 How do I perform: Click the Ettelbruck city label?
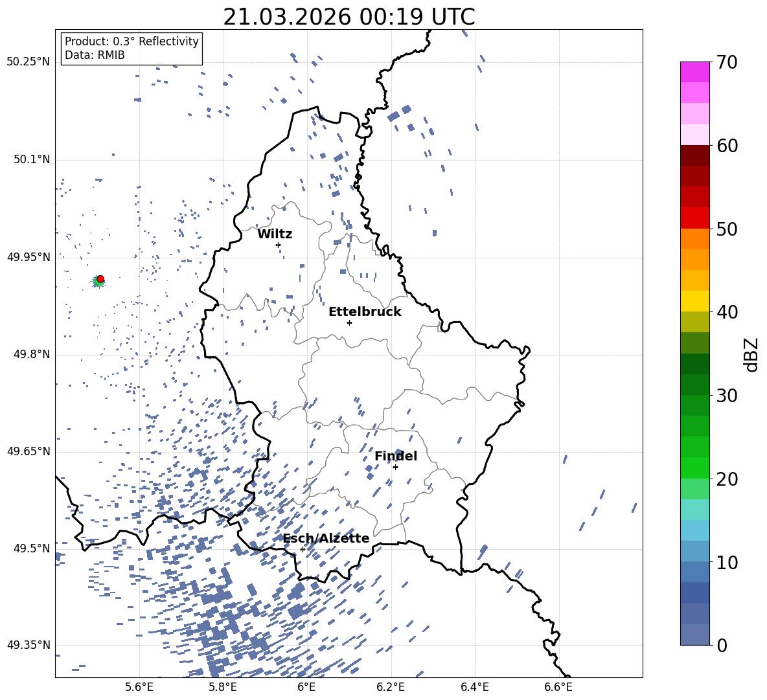pos(365,312)
